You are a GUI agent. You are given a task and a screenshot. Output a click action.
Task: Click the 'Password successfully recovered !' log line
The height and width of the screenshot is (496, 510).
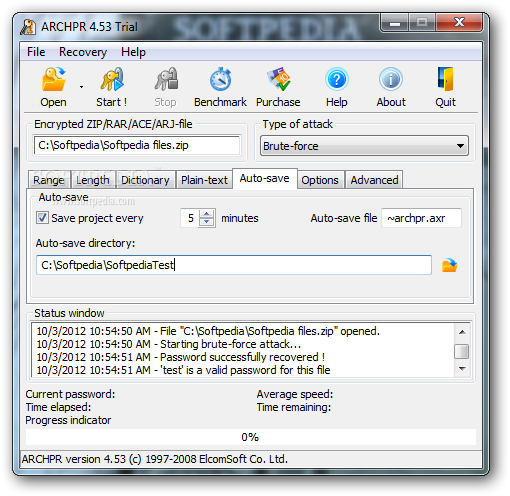[x=181, y=357]
